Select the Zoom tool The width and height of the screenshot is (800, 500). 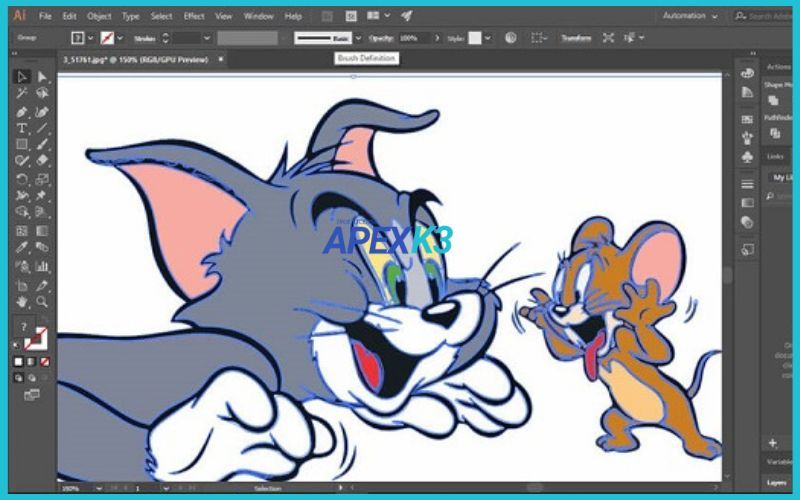[x=42, y=302]
